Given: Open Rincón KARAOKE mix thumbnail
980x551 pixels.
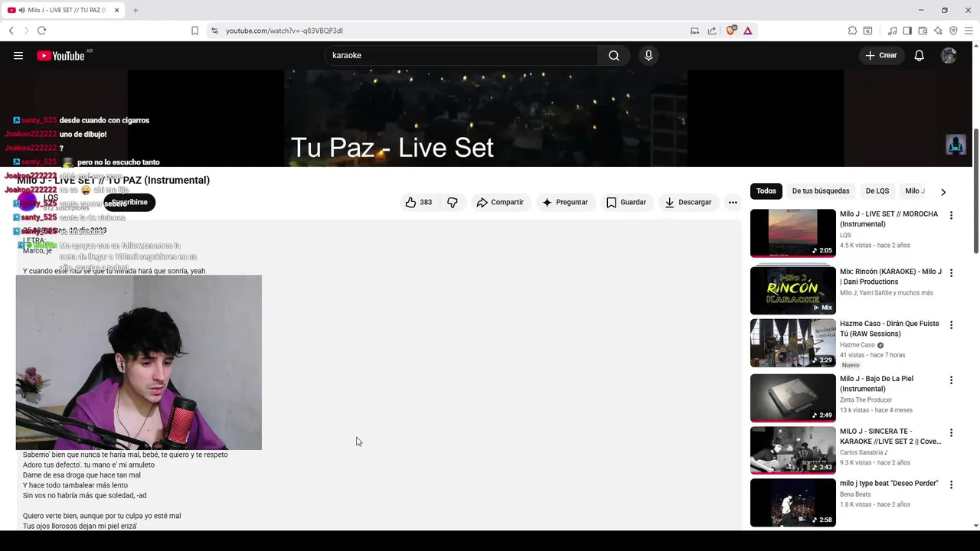Looking at the screenshot, I should [793, 290].
